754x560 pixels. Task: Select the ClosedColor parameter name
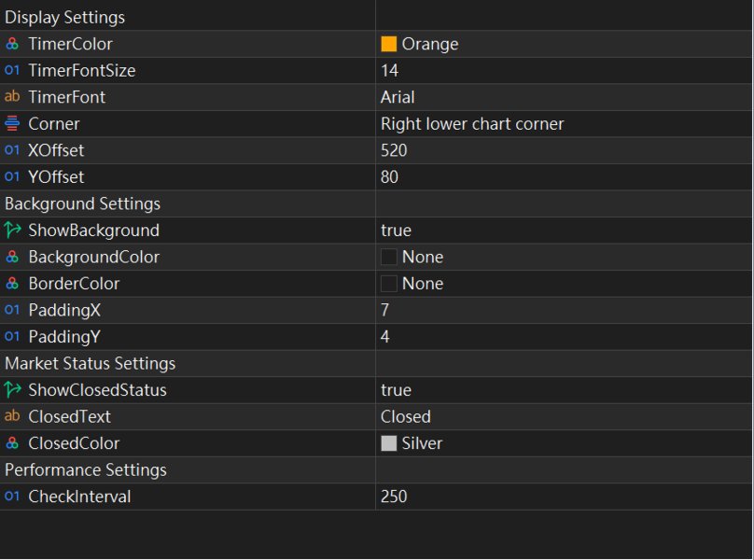pyautogui.click(x=74, y=443)
